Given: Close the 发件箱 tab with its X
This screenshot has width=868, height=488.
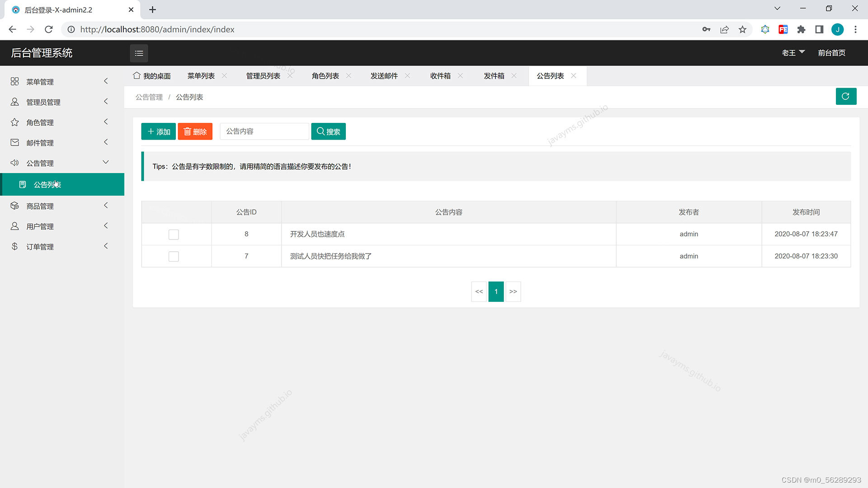Looking at the screenshot, I should point(514,75).
